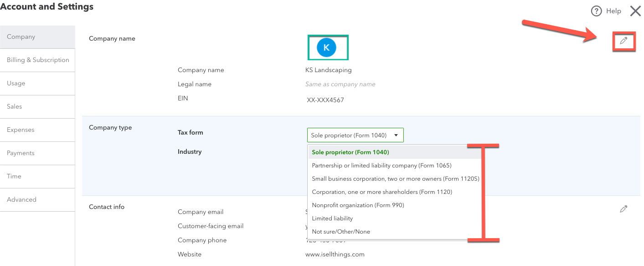Open the Time settings tab
Viewport: 644px width, 266px height.
click(14, 177)
